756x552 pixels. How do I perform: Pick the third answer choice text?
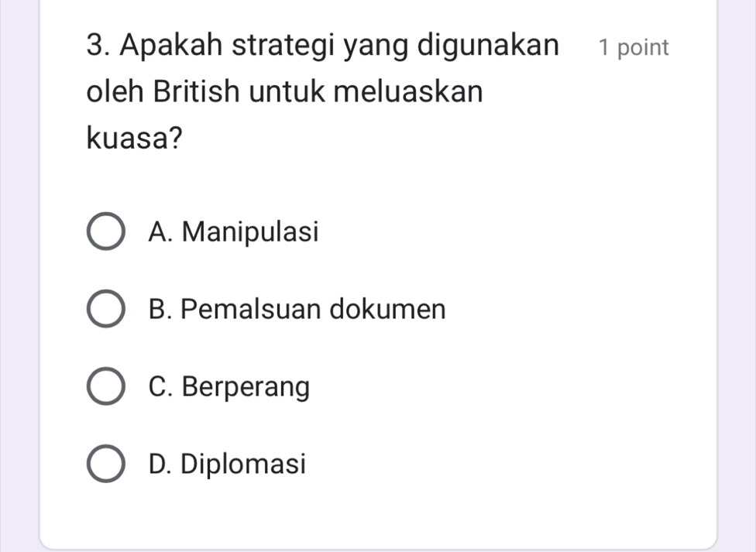(230, 387)
